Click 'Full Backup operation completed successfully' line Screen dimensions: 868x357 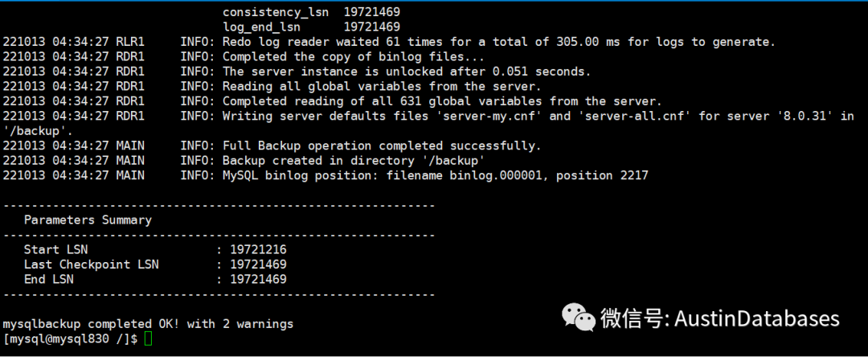click(382, 146)
